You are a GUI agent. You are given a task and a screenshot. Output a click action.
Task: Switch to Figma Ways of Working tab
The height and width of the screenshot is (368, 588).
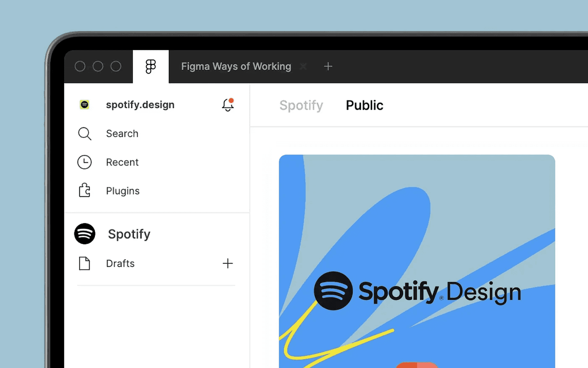tap(236, 66)
